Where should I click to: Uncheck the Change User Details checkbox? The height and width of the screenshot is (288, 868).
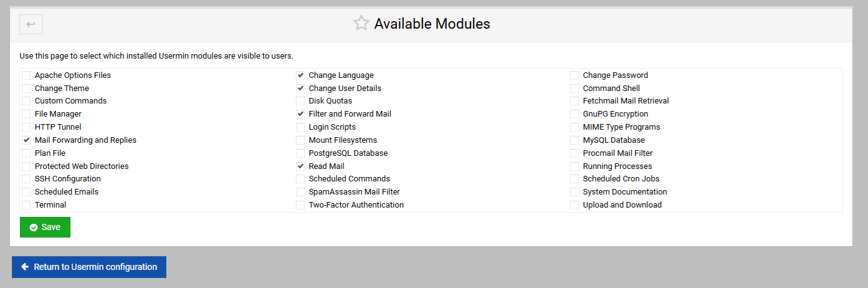pyautogui.click(x=300, y=89)
